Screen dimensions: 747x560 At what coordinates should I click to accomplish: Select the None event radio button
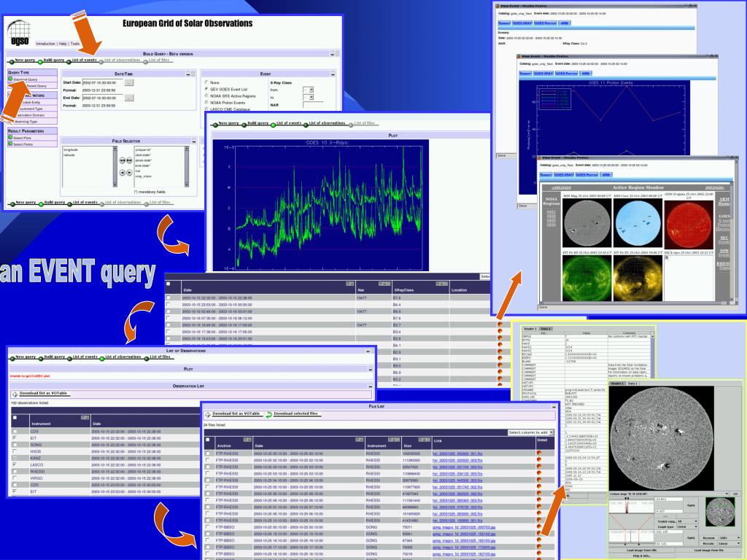pos(206,82)
